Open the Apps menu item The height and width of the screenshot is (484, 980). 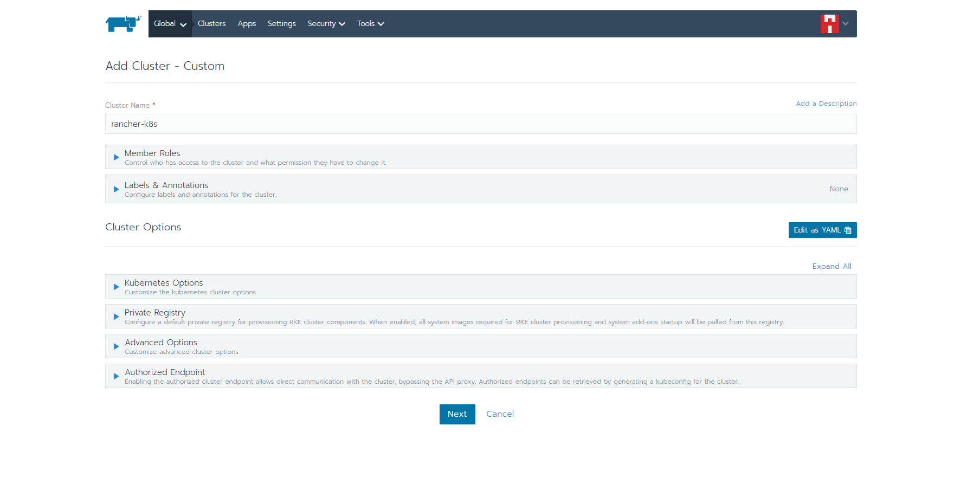[x=247, y=24]
